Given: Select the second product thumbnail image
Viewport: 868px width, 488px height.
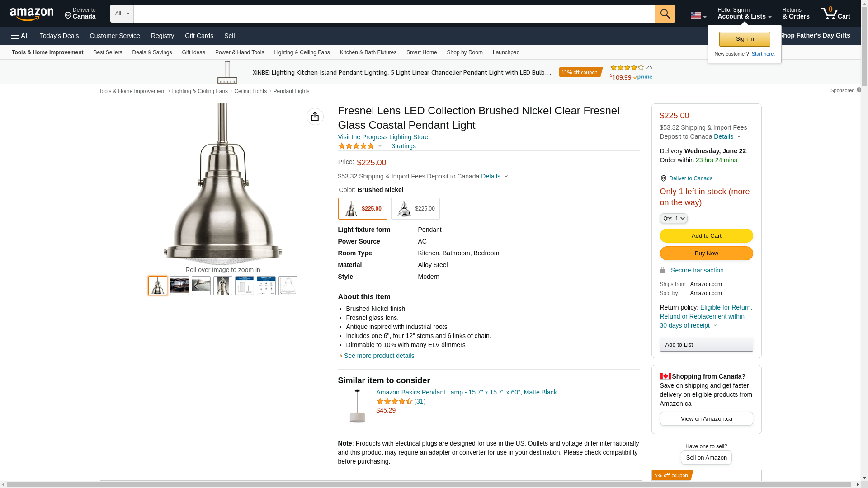Looking at the screenshot, I should point(179,286).
